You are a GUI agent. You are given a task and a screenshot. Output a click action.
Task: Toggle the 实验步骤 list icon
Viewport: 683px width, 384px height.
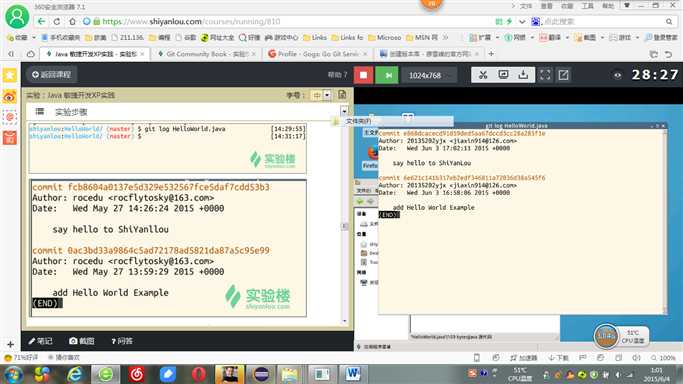tap(40, 111)
